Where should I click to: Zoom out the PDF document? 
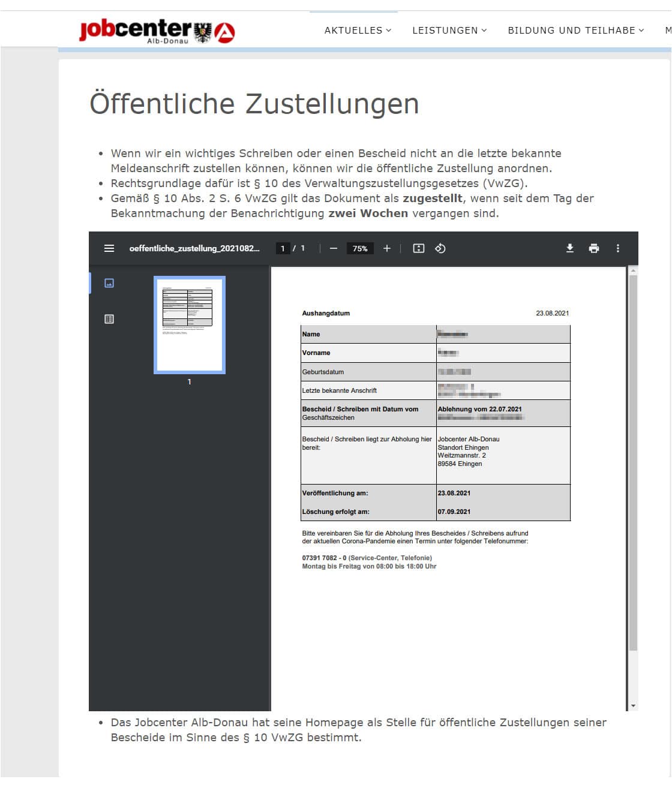(334, 248)
